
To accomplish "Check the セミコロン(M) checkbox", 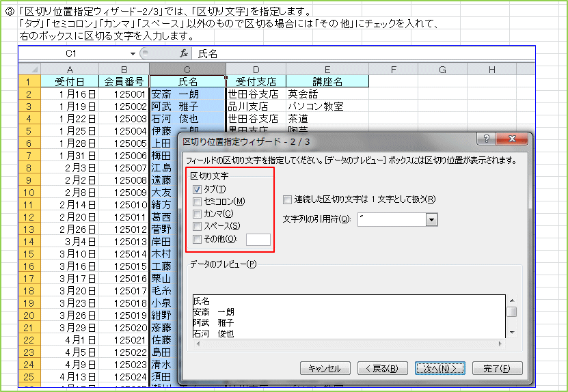I will [x=197, y=201].
